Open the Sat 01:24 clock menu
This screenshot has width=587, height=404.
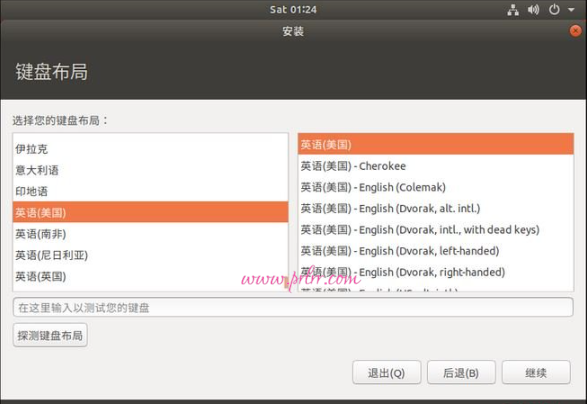click(293, 9)
